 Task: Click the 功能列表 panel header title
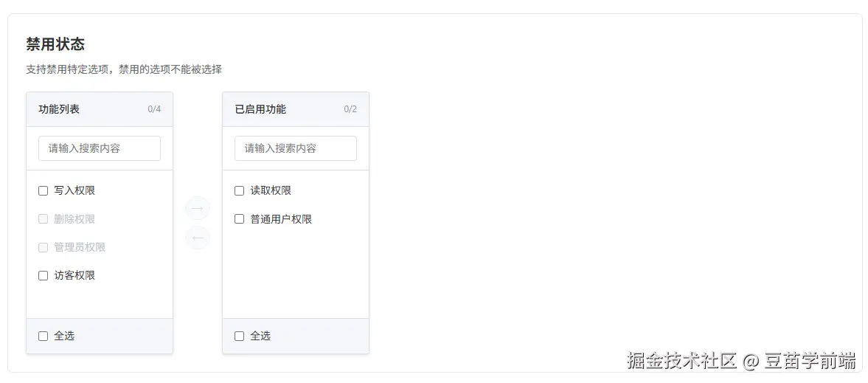coord(59,109)
